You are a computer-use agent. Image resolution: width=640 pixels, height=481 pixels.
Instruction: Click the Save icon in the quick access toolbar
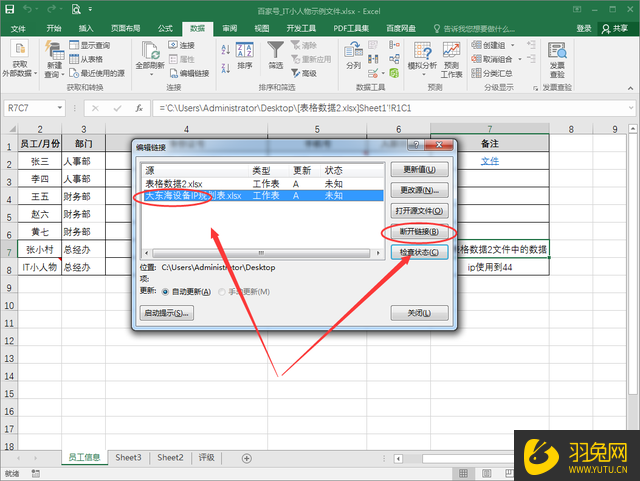9,9
